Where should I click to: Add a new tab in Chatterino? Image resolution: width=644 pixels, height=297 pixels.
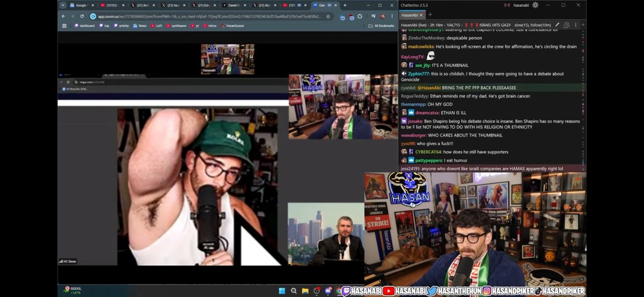pos(430,14)
